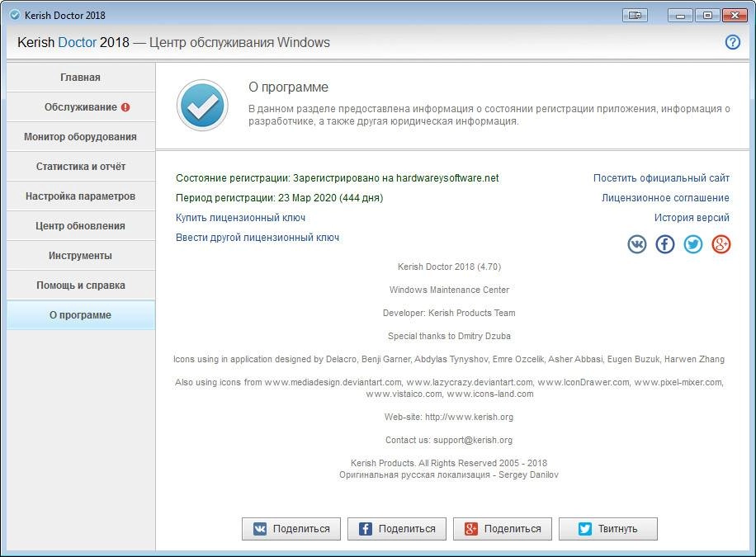Viewport: 756px width, 557px height.
Task: Close the Kerish Doctor window
Action: pyautogui.click(x=735, y=16)
